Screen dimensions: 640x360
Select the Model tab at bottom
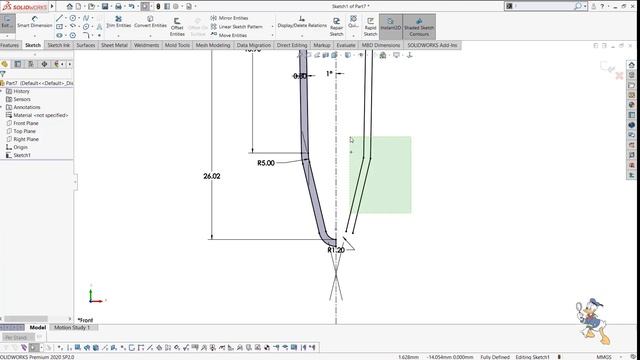point(38,327)
